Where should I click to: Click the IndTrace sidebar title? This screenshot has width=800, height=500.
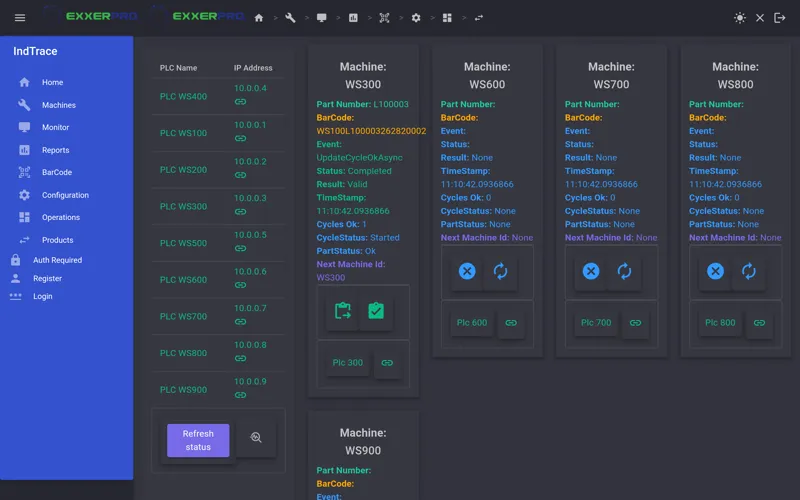[35, 51]
